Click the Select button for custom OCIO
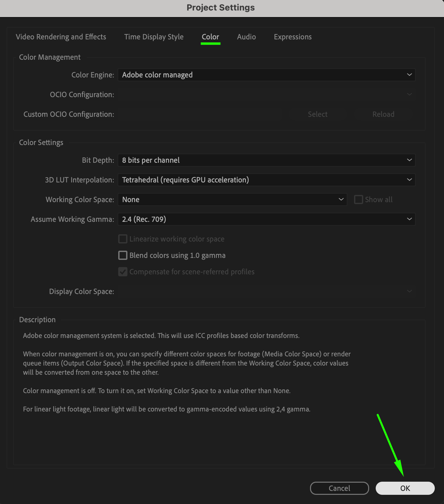 tap(318, 114)
